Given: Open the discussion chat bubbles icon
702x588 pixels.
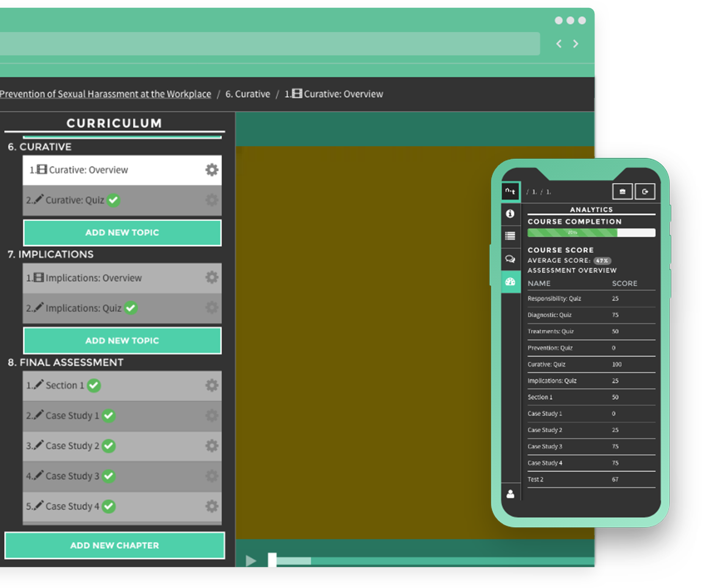Looking at the screenshot, I should [x=510, y=259].
